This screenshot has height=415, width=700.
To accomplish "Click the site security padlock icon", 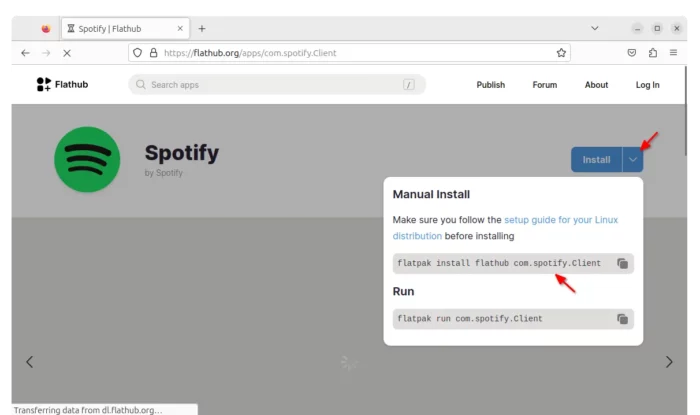I will [x=154, y=53].
